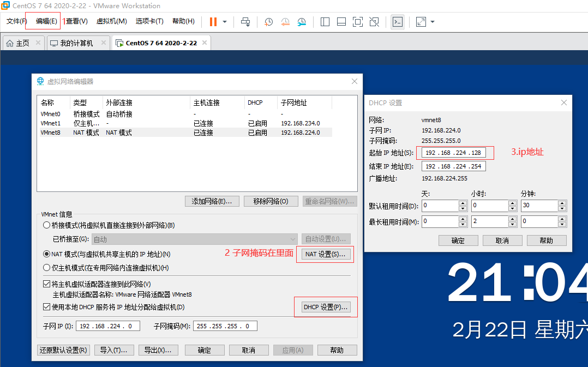
Task: Click the NAT 设置 button
Action: (325, 253)
